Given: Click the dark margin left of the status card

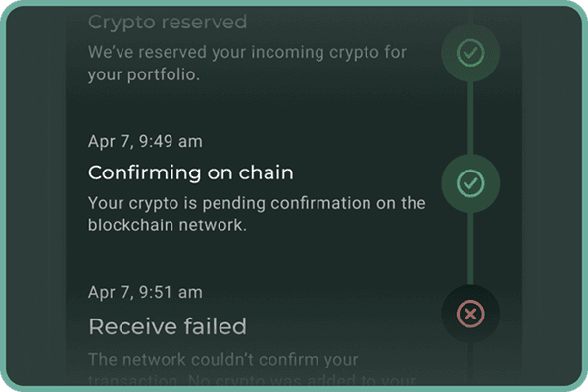Looking at the screenshot, I should [34, 196].
